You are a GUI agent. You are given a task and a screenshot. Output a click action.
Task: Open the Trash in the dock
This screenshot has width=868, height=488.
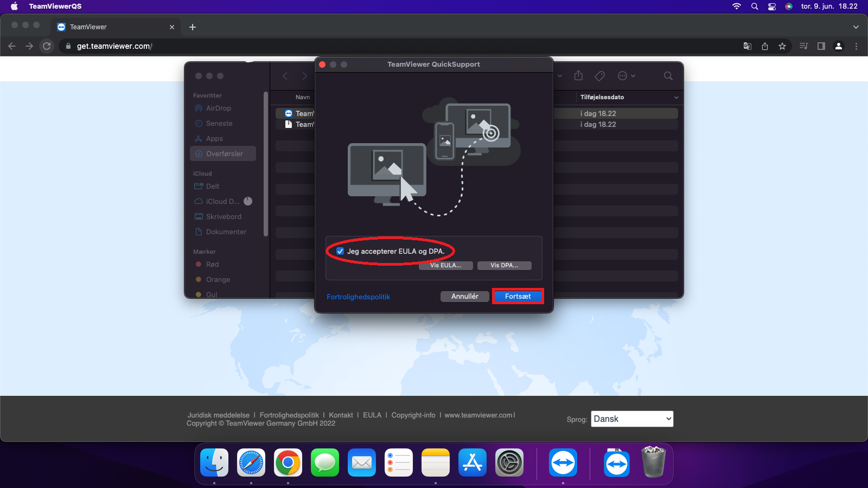coord(653,463)
